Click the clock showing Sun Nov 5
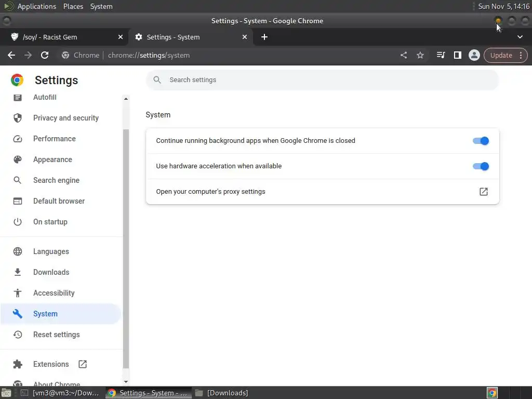Screen dimensions: 532x399 [504, 6]
